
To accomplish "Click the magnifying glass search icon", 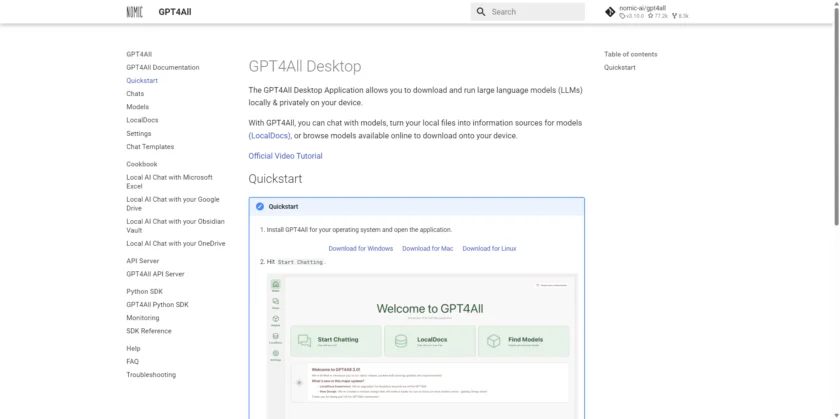I will click(x=481, y=12).
